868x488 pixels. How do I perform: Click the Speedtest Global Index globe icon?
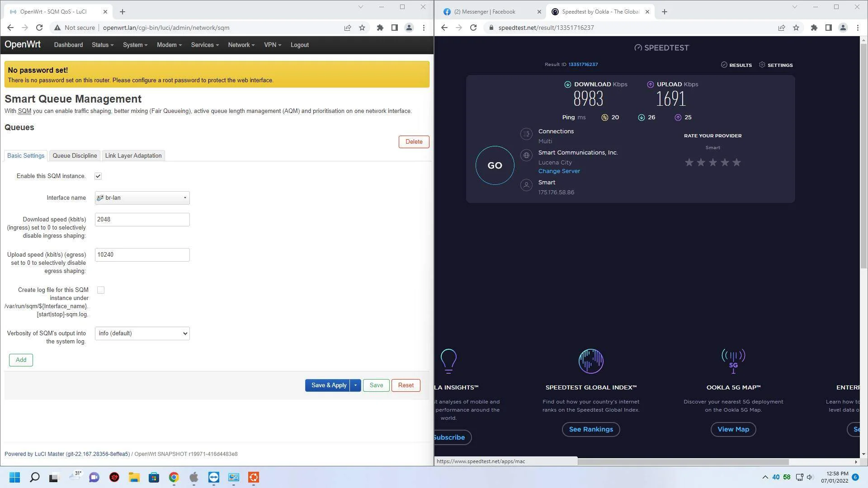pos(591,361)
